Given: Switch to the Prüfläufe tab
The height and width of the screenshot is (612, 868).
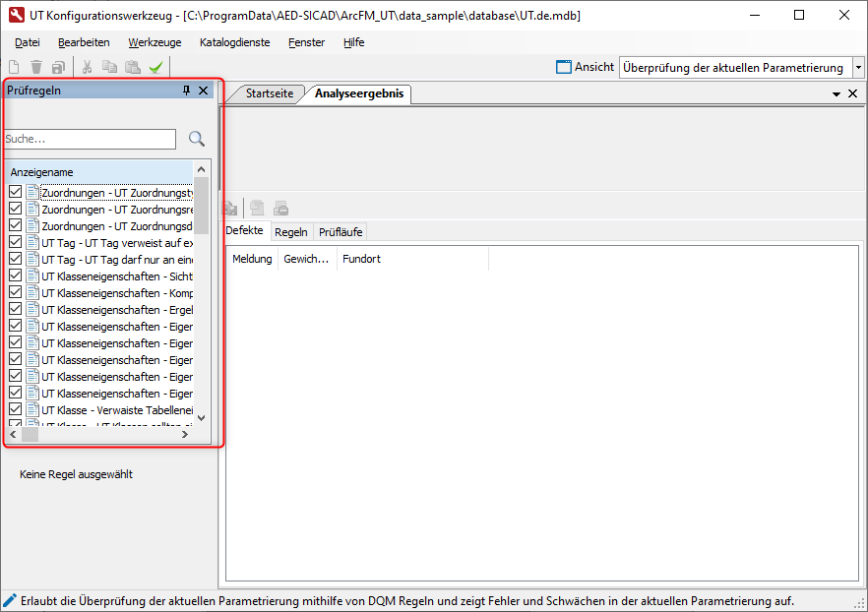Looking at the screenshot, I should click(340, 232).
